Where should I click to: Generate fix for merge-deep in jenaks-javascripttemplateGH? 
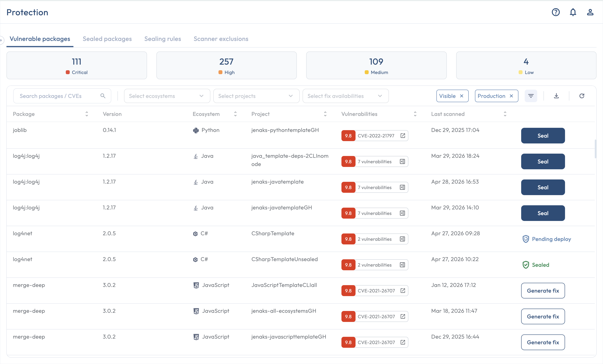pos(543,342)
